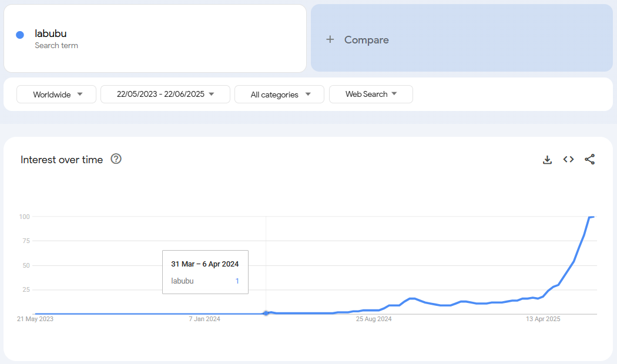Click the trend line peak at 100
Image resolution: width=617 pixels, height=364 pixels.
point(591,217)
